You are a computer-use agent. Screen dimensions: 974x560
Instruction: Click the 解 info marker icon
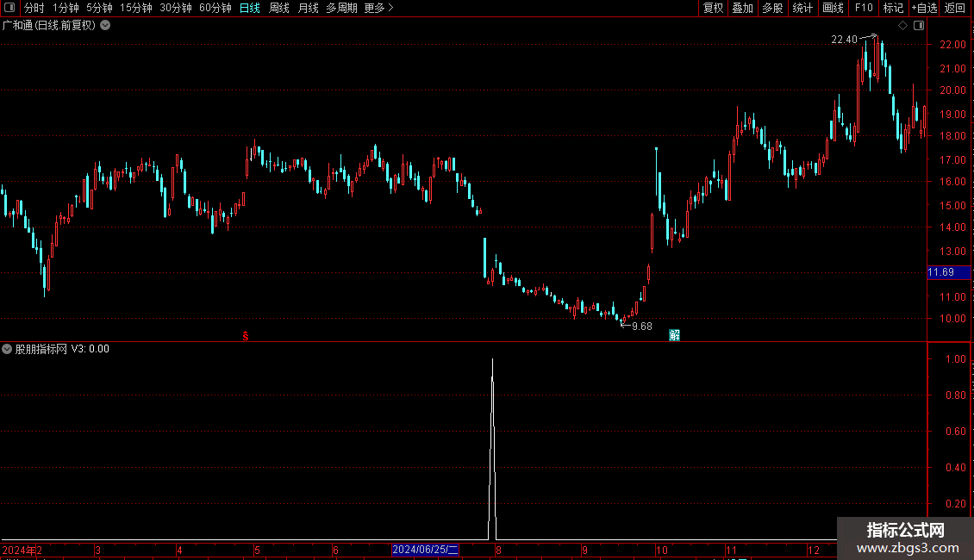(x=675, y=335)
